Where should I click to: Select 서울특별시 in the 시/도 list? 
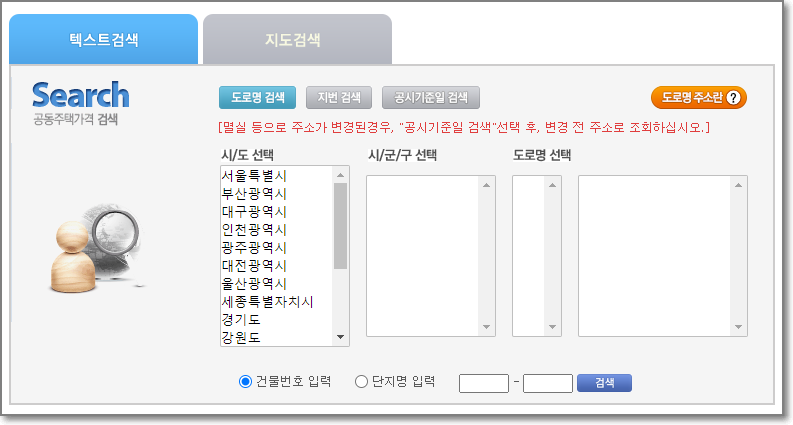point(277,176)
